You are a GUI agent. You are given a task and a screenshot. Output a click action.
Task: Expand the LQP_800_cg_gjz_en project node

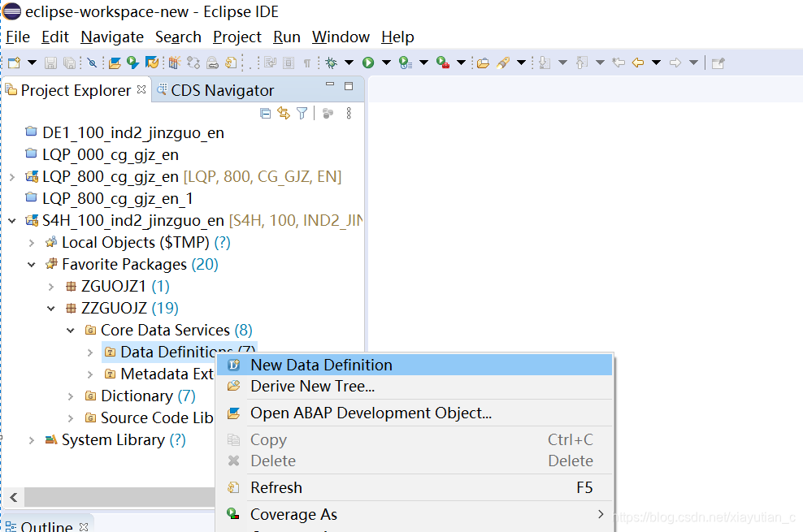tap(12, 177)
